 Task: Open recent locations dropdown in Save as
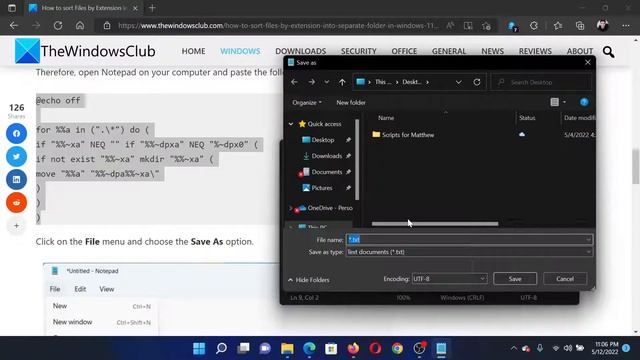[327, 82]
